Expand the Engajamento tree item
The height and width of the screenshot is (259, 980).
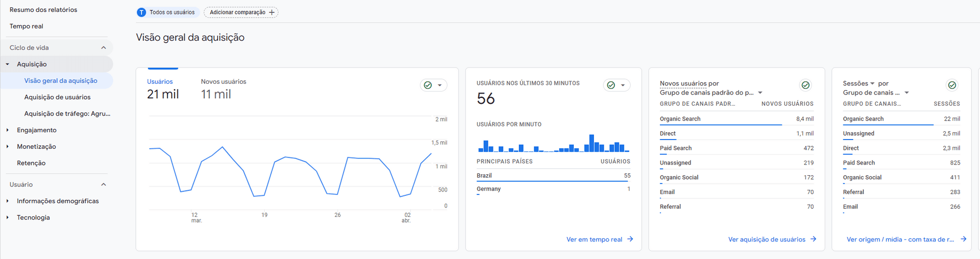tap(8, 130)
